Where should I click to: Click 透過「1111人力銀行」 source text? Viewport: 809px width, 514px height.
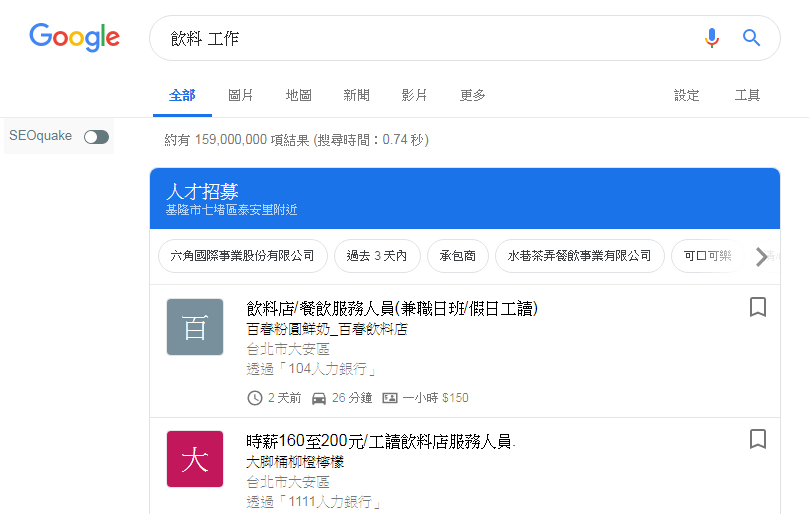314,502
